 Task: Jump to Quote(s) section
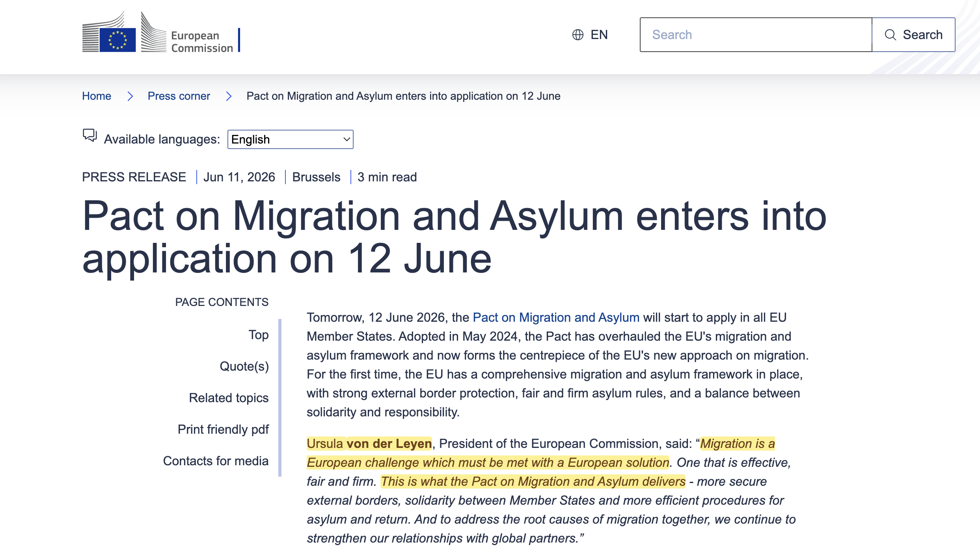click(x=244, y=366)
